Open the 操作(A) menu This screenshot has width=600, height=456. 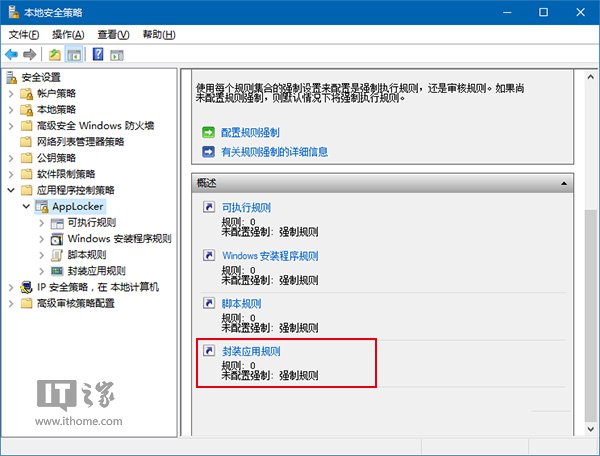click(68, 34)
